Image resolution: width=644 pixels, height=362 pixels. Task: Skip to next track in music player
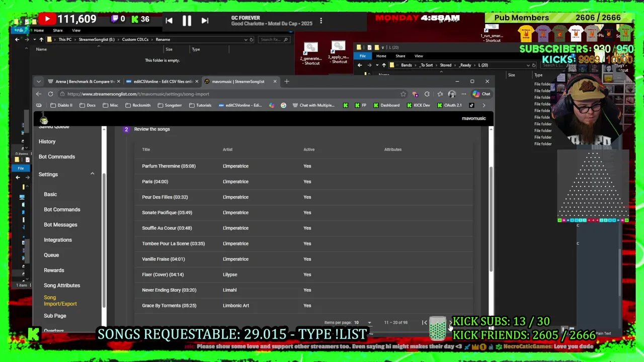[205, 21]
